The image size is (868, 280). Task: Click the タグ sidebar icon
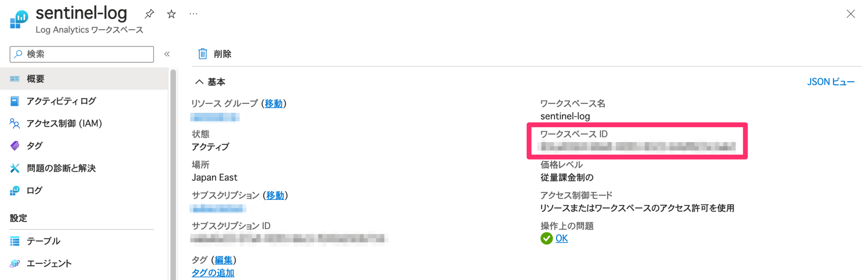point(15,146)
